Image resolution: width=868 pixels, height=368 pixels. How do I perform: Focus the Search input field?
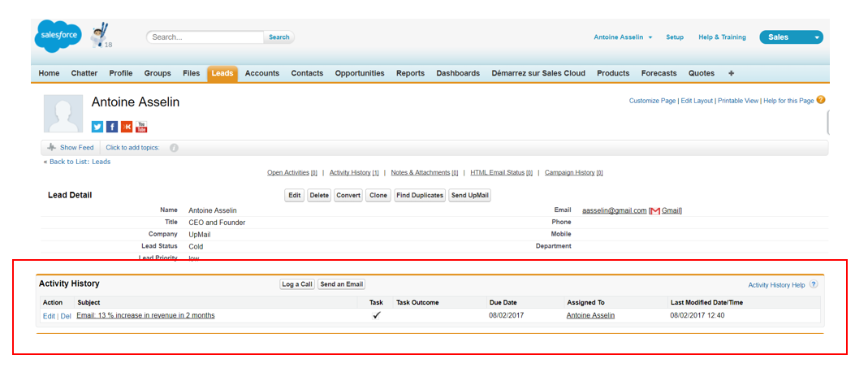[205, 37]
